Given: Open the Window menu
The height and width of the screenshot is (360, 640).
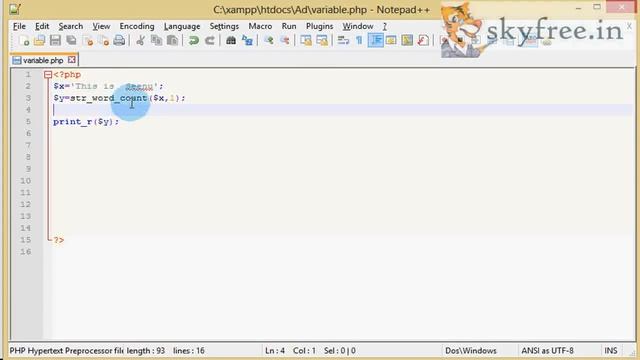Looking at the screenshot, I should coord(358,26).
